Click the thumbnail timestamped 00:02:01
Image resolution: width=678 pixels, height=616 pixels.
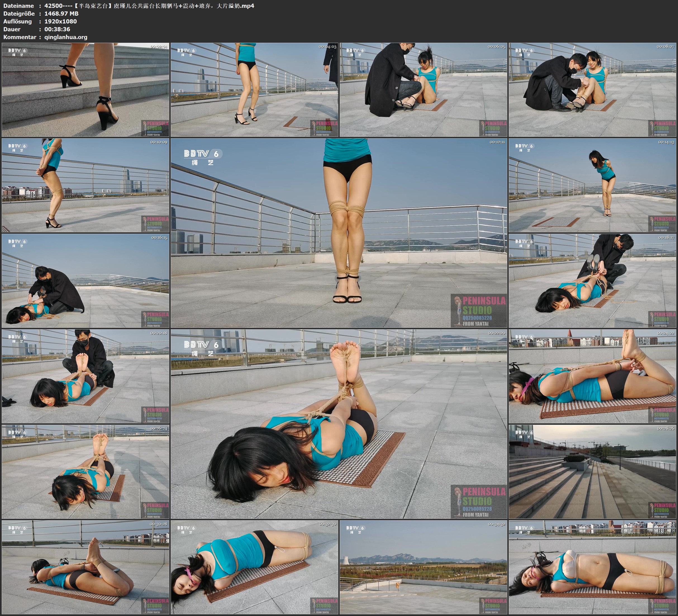pos(85,90)
